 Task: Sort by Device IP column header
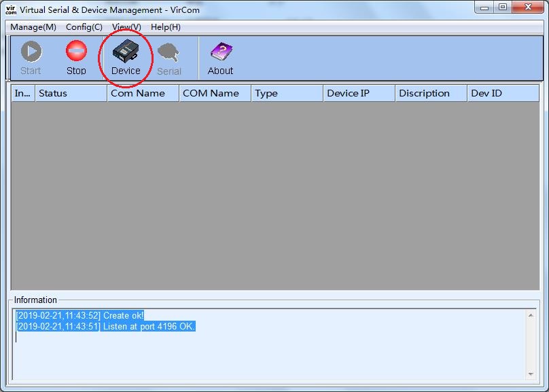point(359,93)
